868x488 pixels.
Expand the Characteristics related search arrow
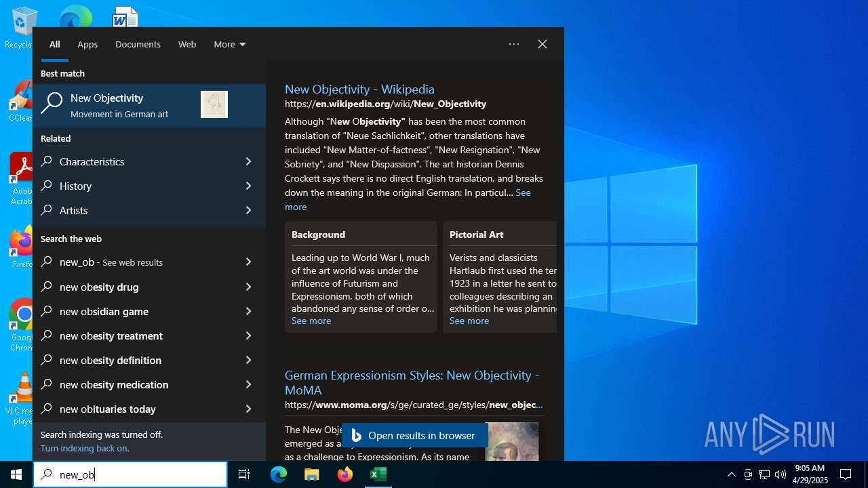pyautogui.click(x=248, y=161)
